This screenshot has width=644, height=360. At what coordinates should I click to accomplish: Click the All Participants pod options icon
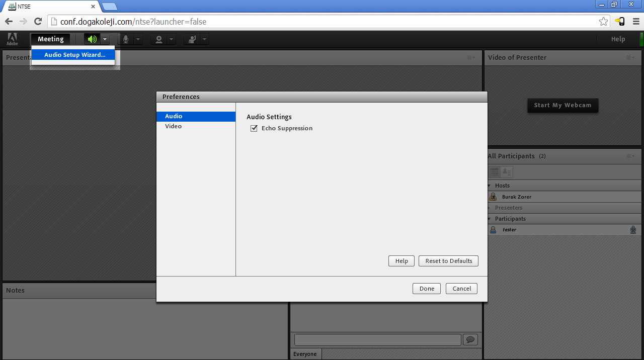tap(630, 156)
